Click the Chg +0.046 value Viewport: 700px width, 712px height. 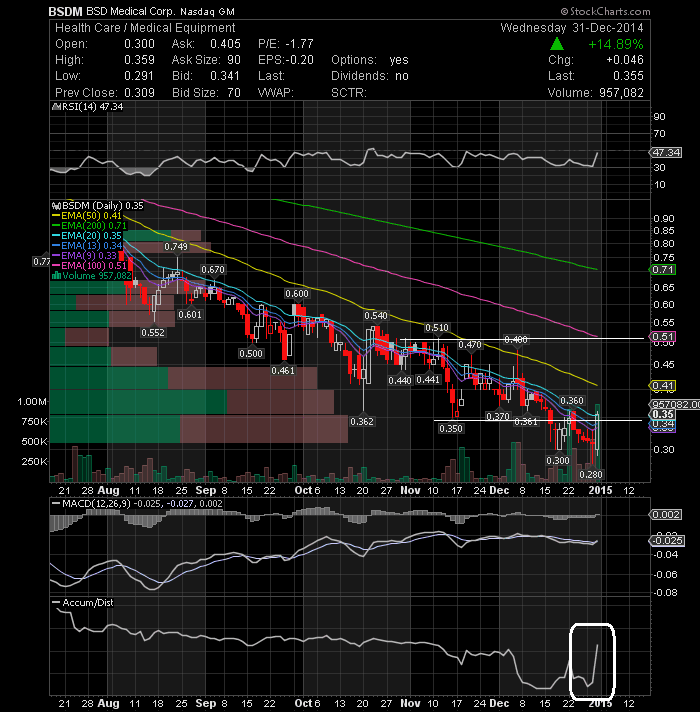click(x=625, y=60)
